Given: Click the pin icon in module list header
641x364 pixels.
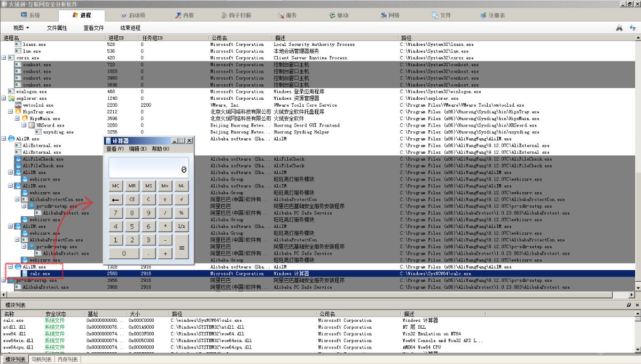Looking at the screenshot, I should click(628, 305).
